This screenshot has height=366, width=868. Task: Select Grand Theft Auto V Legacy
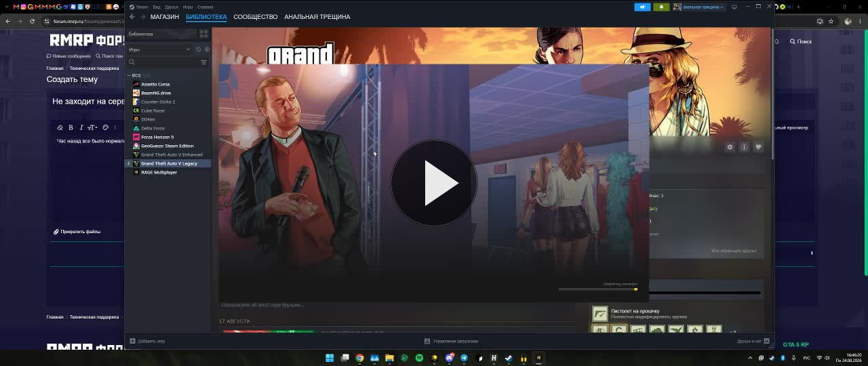(x=169, y=163)
